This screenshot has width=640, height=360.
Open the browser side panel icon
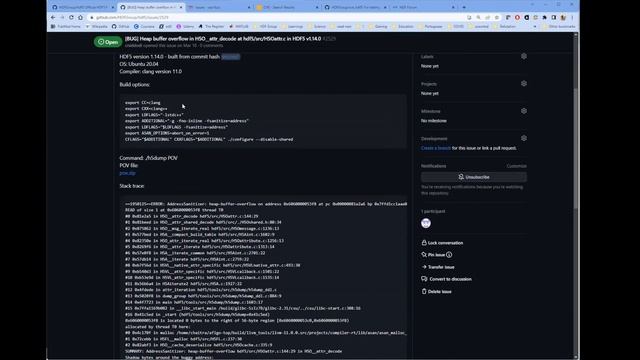[554, 18]
